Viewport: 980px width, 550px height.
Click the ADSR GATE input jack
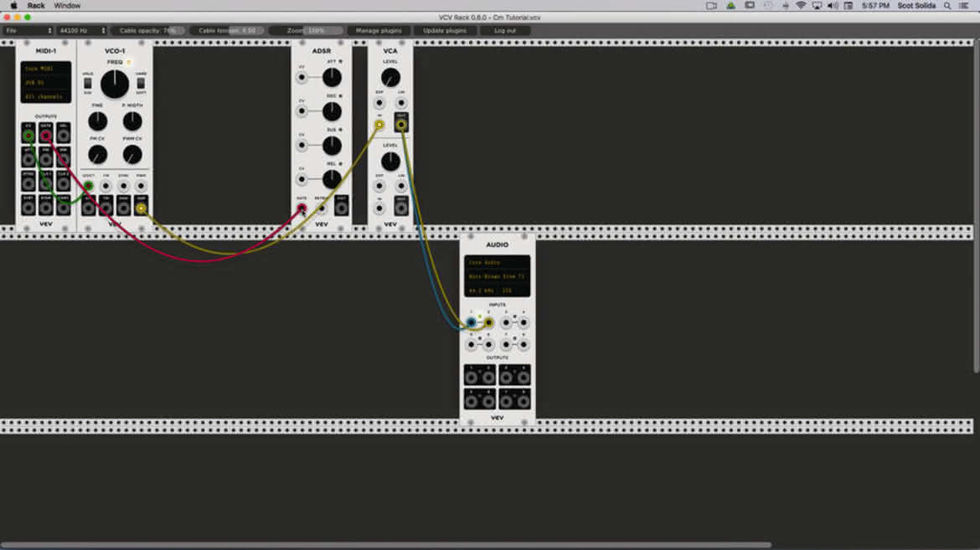(x=302, y=208)
